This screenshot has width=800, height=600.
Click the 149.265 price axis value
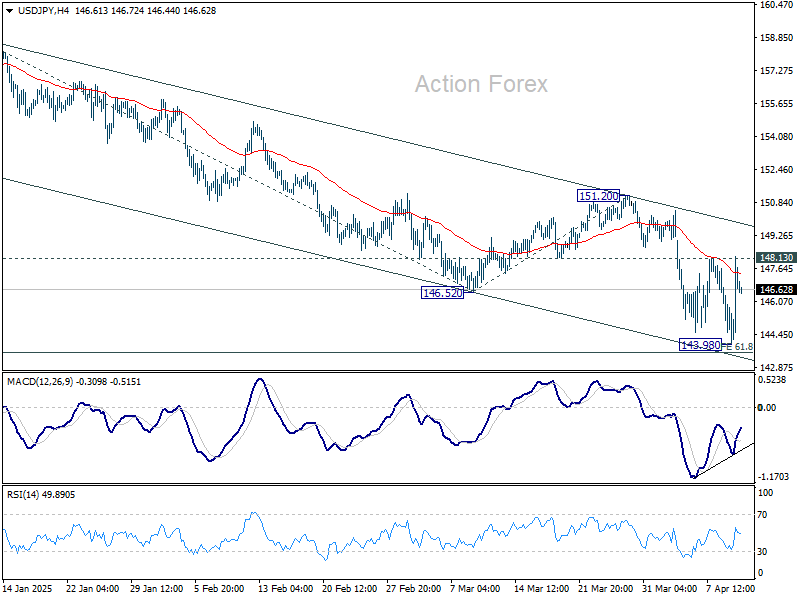(x=777, y=236)
